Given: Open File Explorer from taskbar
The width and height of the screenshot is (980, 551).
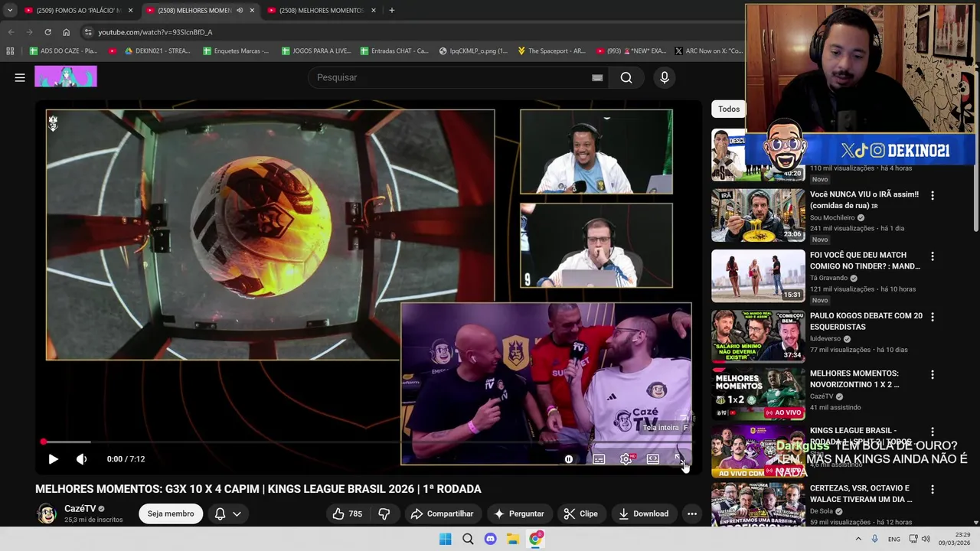Looking at the screenshot, I should coord(513,539).
